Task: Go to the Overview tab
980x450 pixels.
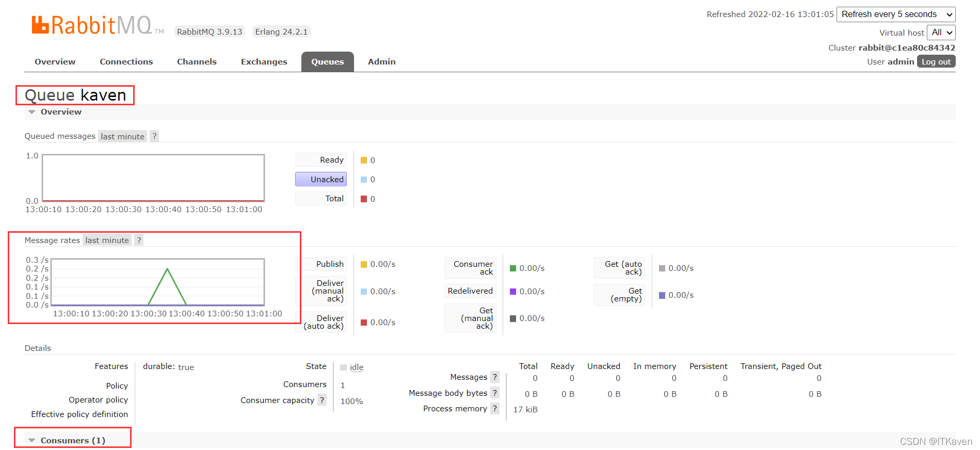Action: 55,62
